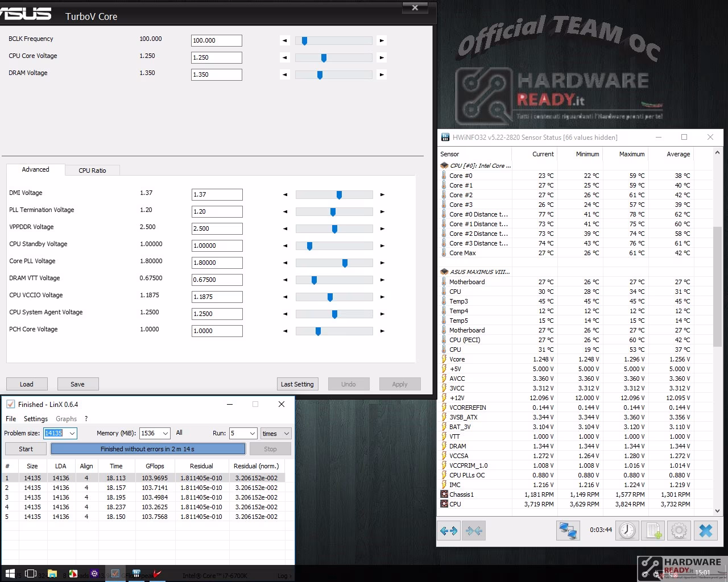The image size is (728, 582).
Task: Click thermometer icon beside Core Max
Action: point(444,253)
